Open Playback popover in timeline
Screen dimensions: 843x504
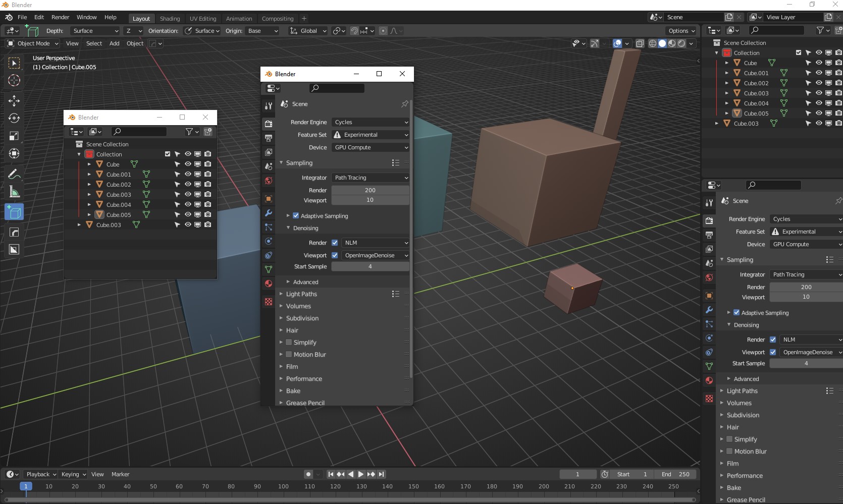(41, 474)
